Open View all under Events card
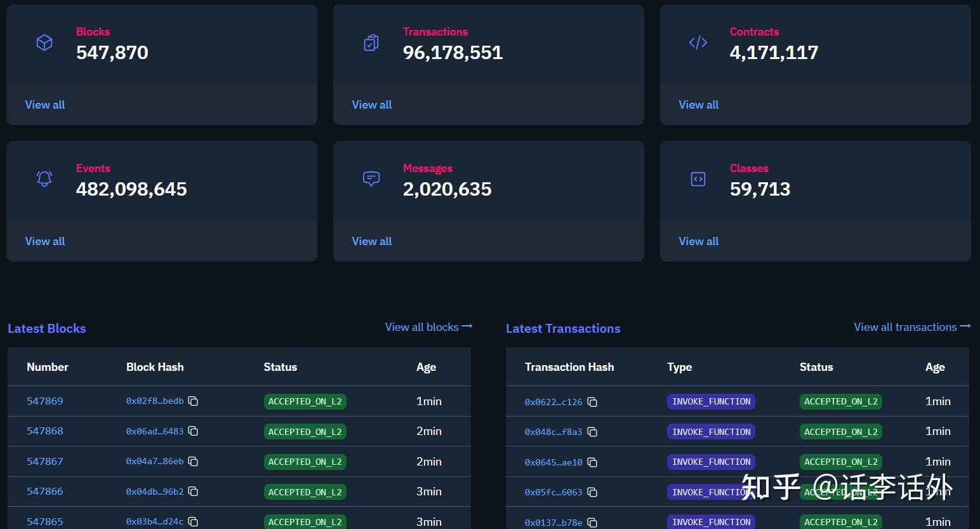 [x=45, y=241]
